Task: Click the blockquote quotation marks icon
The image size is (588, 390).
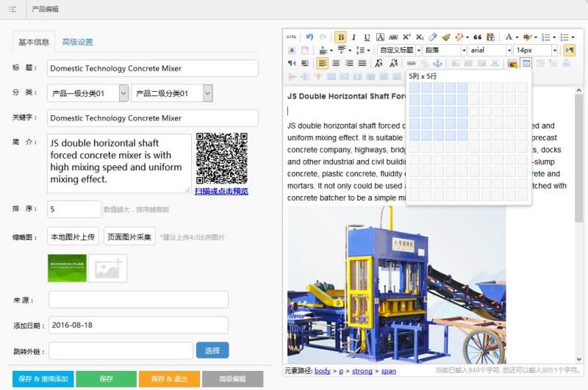Action: [477, 37]
